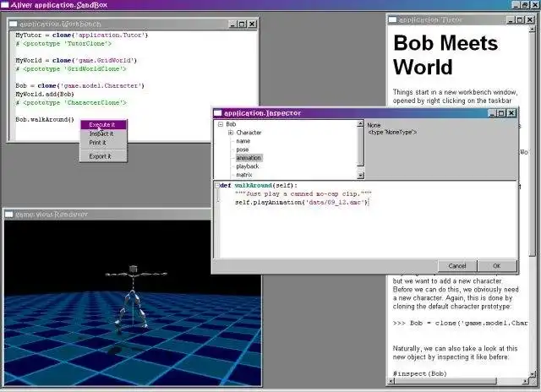
Task: Click Bob clone Character line in Workbench
Action: [x=80, y=85]
